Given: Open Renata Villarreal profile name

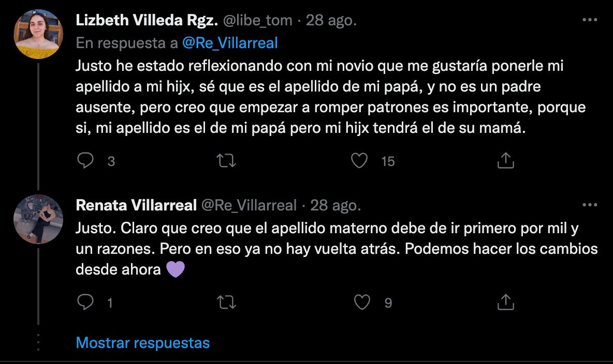Looking at the screenshot, I should [x=136, y=205].
